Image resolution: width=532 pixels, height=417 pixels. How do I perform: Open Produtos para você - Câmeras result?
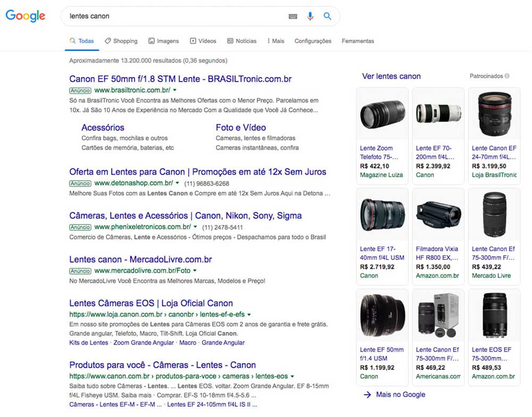[x=162, y=365]
